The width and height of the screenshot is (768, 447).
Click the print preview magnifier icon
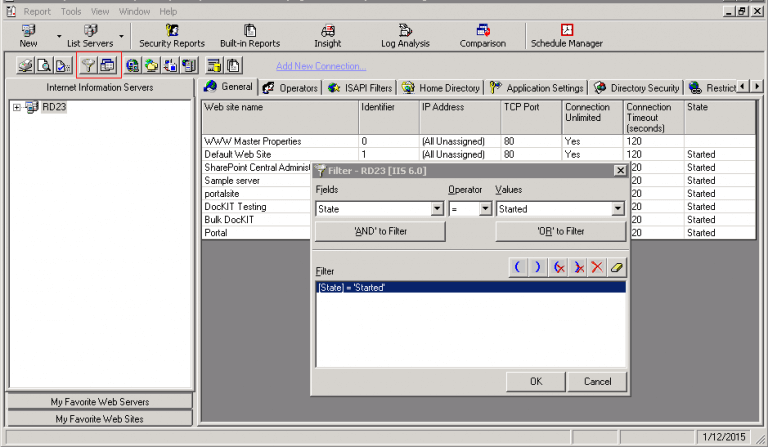click(x=44, y=65)
